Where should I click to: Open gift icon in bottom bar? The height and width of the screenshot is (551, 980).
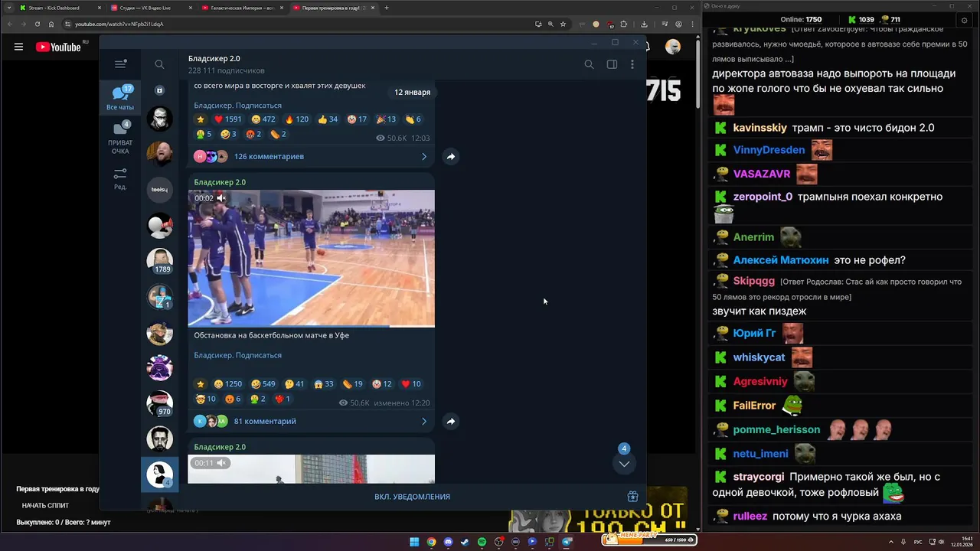click(632, 497)
